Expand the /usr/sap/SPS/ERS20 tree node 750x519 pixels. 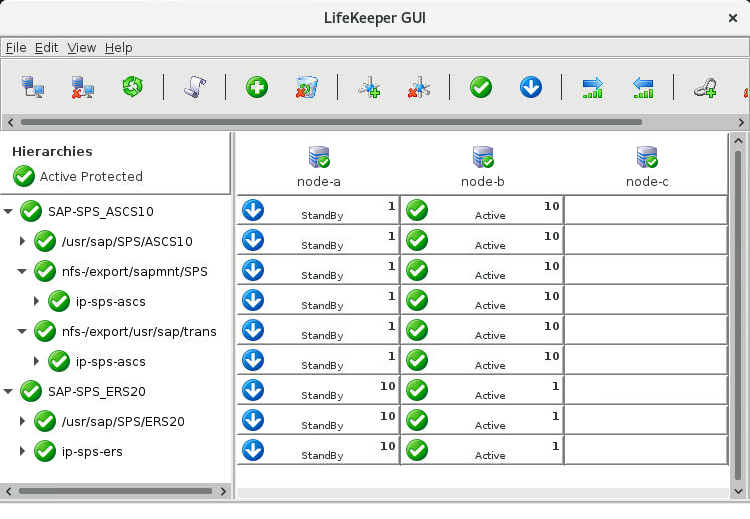pyautogui.click(x=22, y=421)
